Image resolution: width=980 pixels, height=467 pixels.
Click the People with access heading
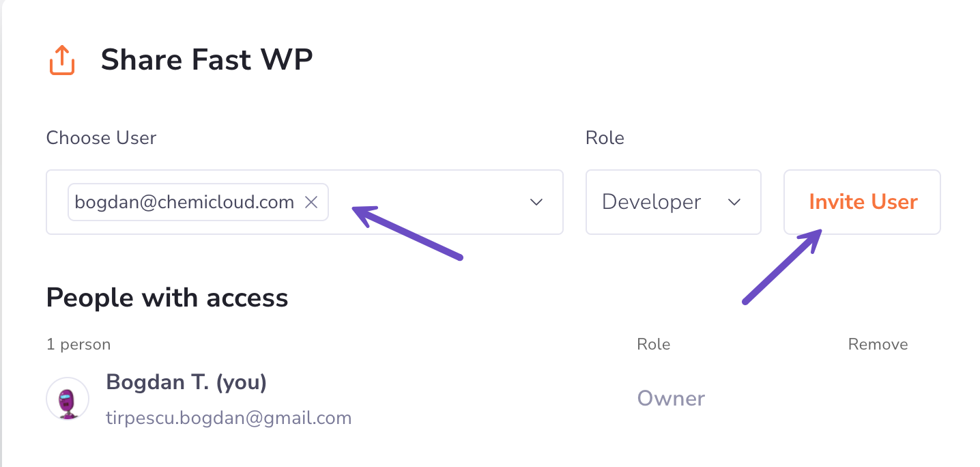pyautogui.click(x=167, y=298)
